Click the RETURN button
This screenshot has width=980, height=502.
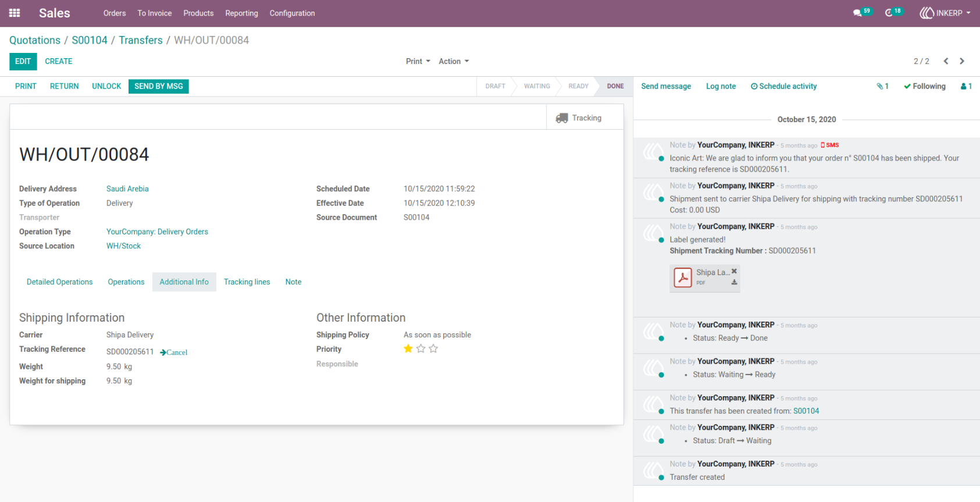64,86
